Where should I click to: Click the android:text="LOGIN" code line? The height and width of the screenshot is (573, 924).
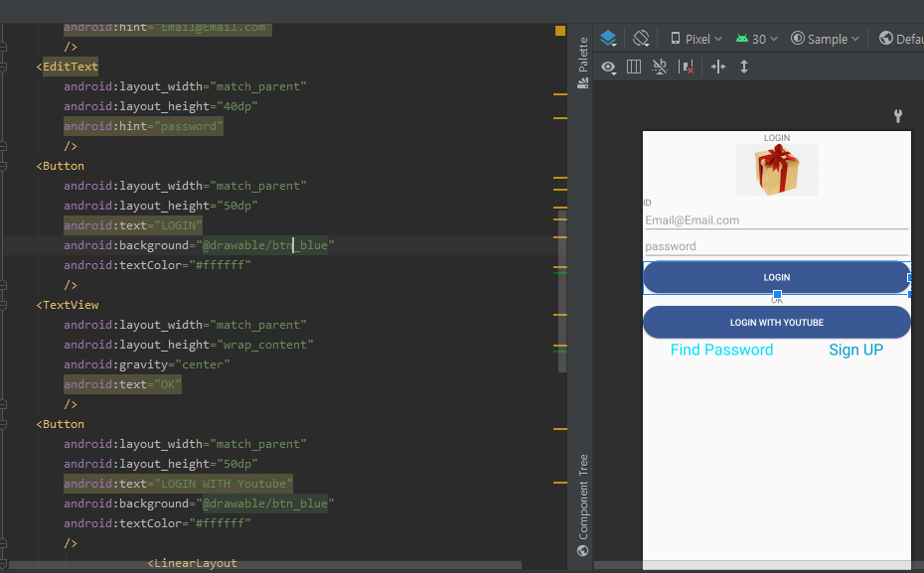(133, 225)
